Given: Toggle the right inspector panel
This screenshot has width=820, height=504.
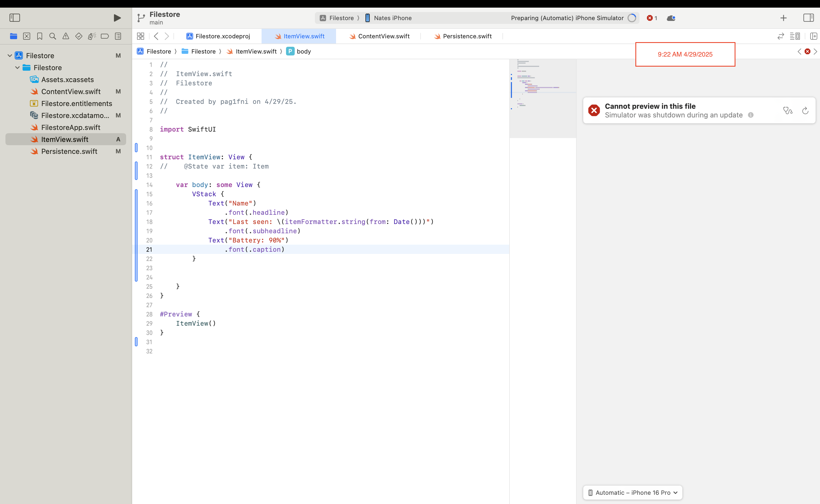Looking at the screenshot, I should pyautogui.click(x=808, y=18).
